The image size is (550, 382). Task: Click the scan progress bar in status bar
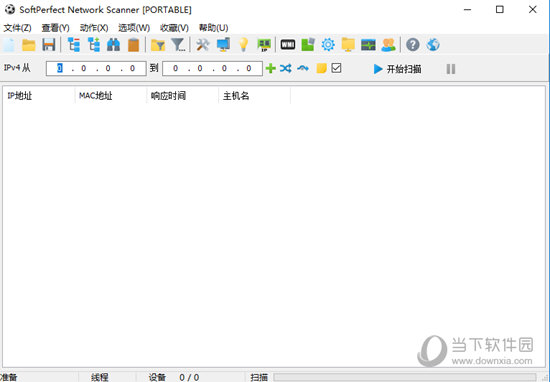405,377
